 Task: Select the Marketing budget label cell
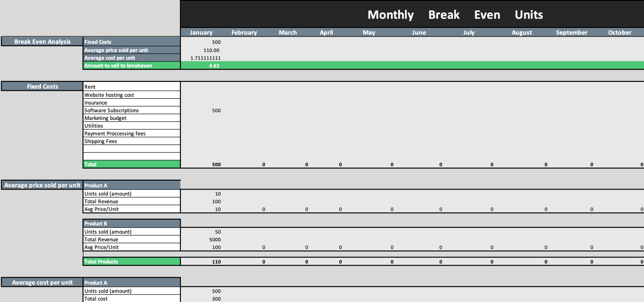pos(106,118)
